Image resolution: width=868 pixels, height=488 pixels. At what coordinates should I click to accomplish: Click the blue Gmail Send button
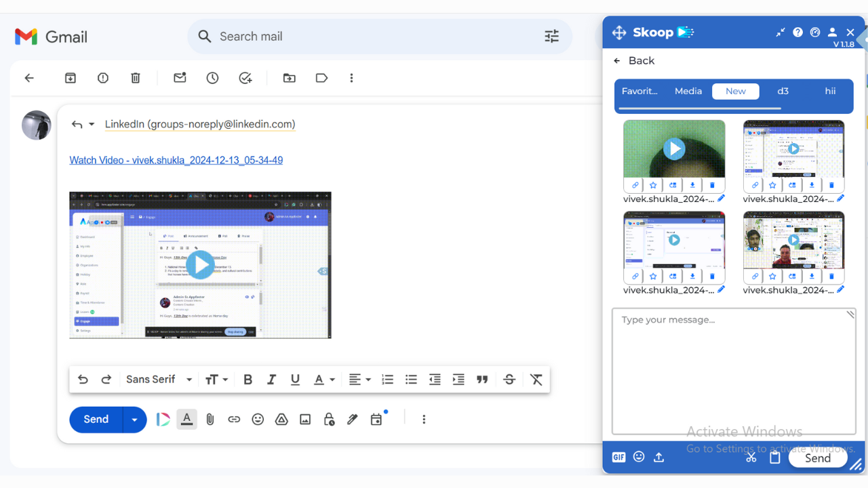click(x=96, y=420)
